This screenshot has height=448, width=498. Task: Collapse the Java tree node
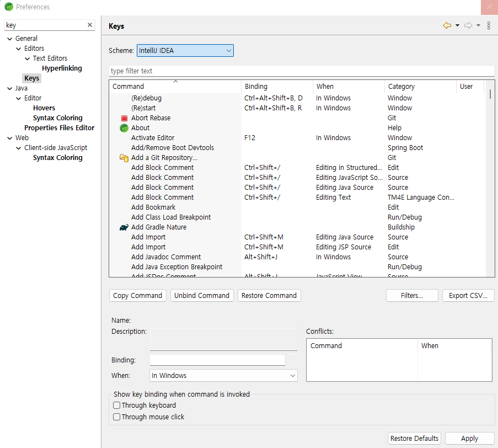(10, 88)
